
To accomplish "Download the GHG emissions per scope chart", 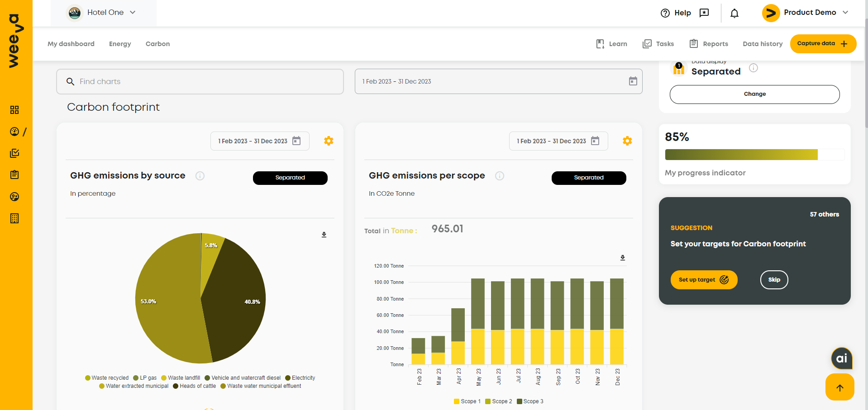I will click(x=622, y=258).
